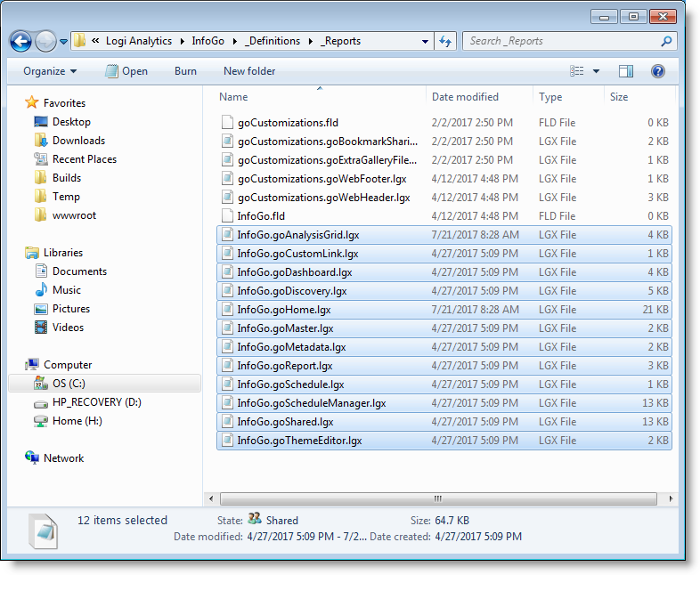Select the Home (H:) network drive
Viewport: 700px width, 599px height.
point(77,421)
